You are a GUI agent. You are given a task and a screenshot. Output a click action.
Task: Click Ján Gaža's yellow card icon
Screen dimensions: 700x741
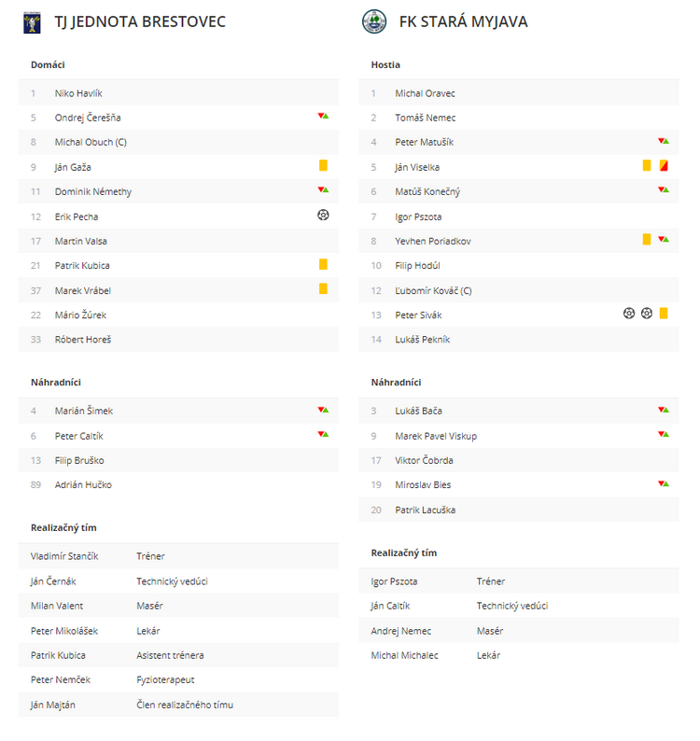point(323,165)
